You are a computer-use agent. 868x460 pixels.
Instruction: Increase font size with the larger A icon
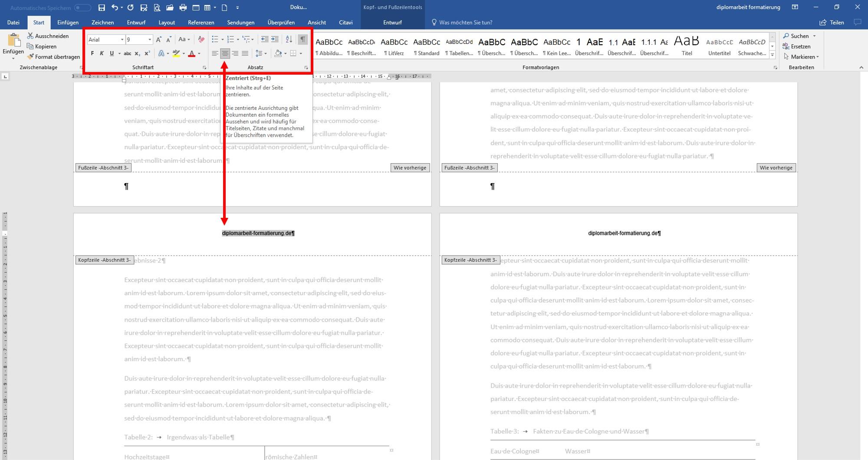coord(159,39)
